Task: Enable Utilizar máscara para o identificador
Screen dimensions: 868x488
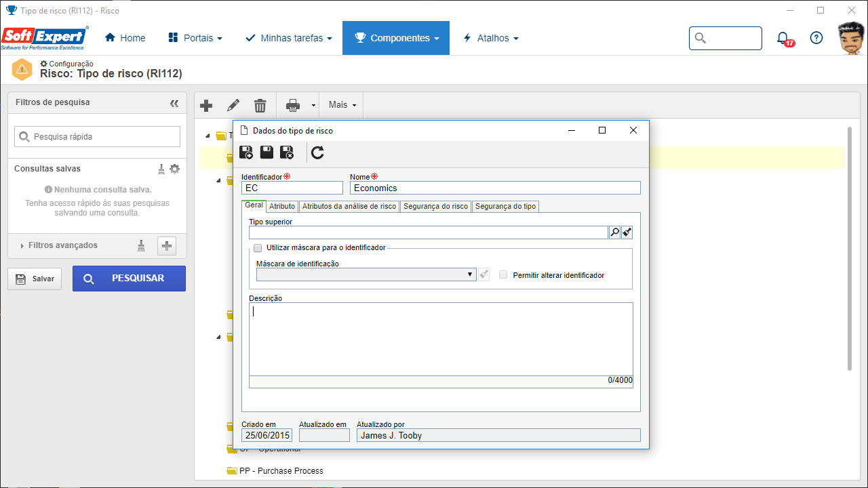Action: 258,248
